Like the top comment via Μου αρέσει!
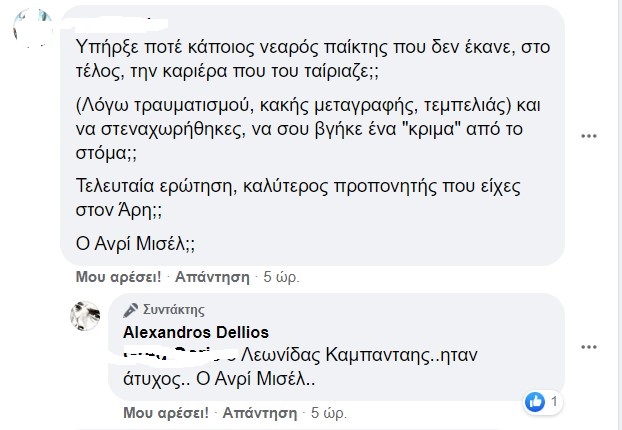The image size is (622, 430). [x=118, y=277]
